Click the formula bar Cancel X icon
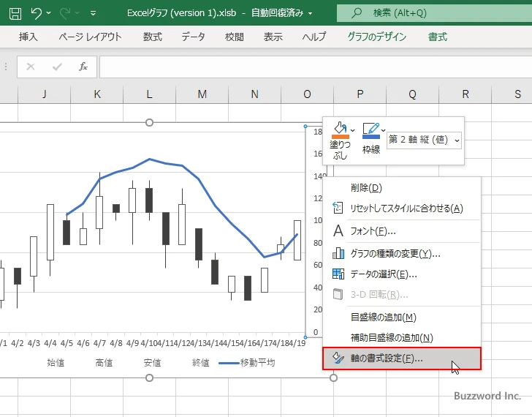Viewport: 532px width, 417px height. tap(31, 67)
